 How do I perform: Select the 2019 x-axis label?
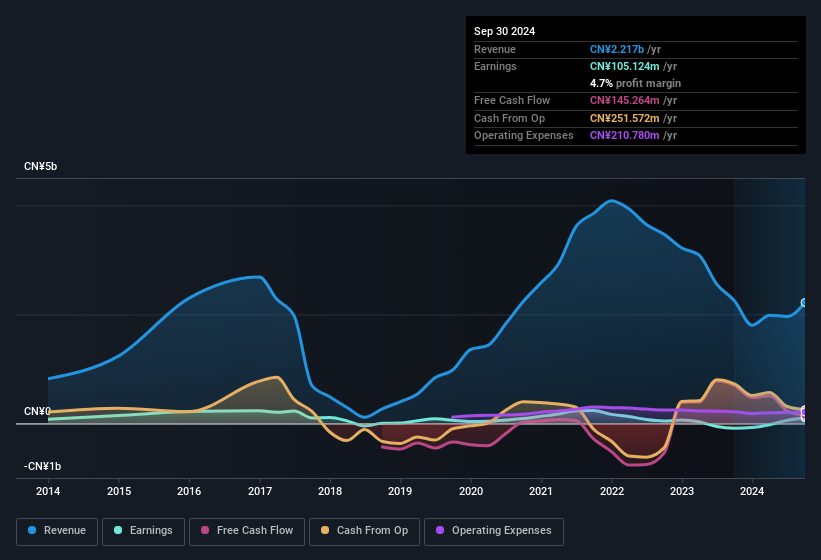click(400, 491)
